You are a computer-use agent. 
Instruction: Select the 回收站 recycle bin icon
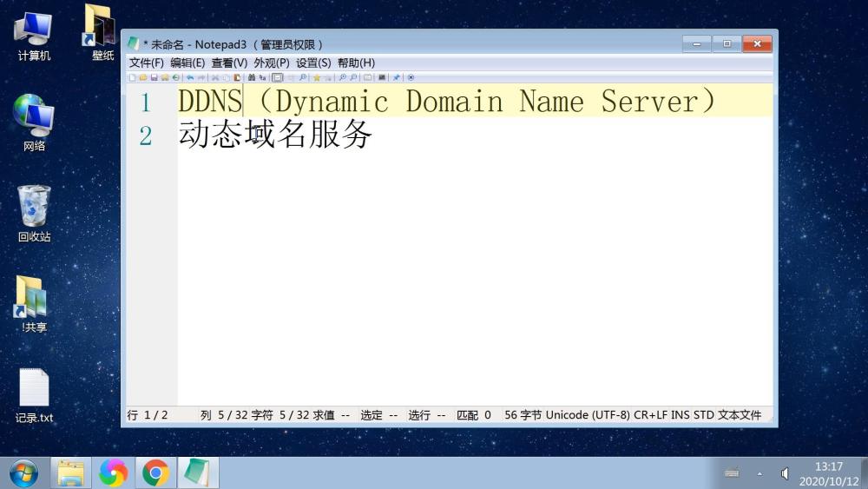(34, 214)
